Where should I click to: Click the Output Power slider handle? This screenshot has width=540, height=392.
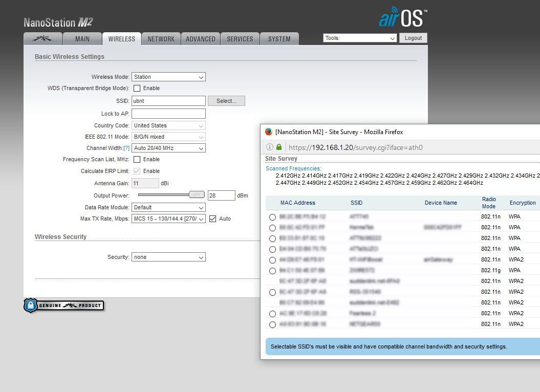(197, 194)
